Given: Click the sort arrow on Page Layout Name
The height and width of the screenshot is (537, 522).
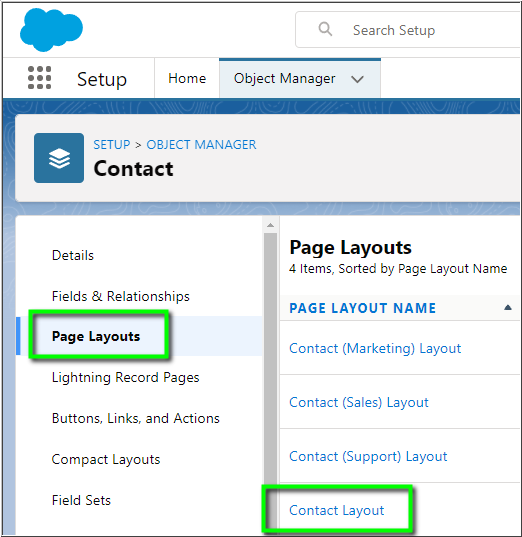Looking at the screenshot, I should click(508, 308).
